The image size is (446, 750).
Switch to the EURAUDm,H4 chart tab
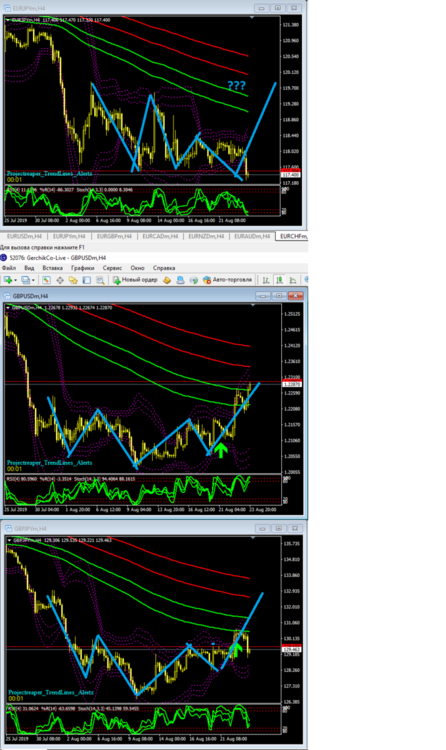pos(252,236)
